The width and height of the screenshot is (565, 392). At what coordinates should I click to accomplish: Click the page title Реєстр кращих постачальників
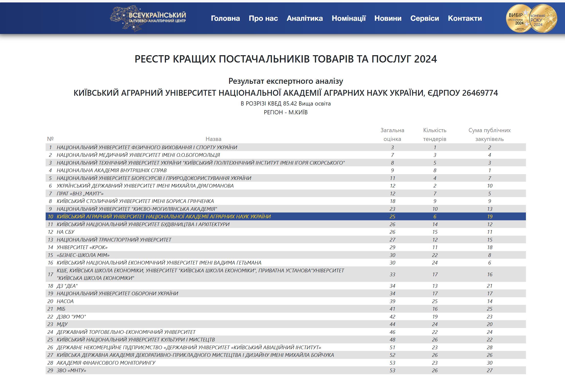click(x=286, y=59)
